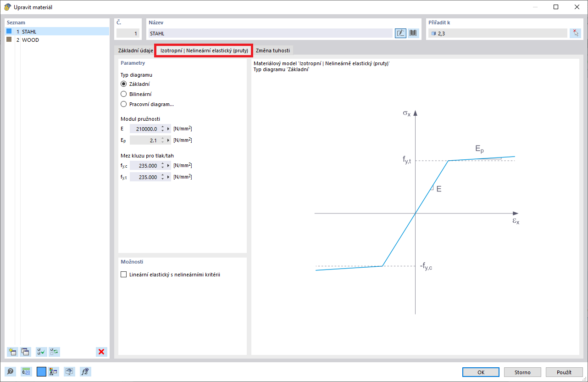The image size is (588, 382).
Task: Adjust the E modulus spinner arrows
Action: 162,129
